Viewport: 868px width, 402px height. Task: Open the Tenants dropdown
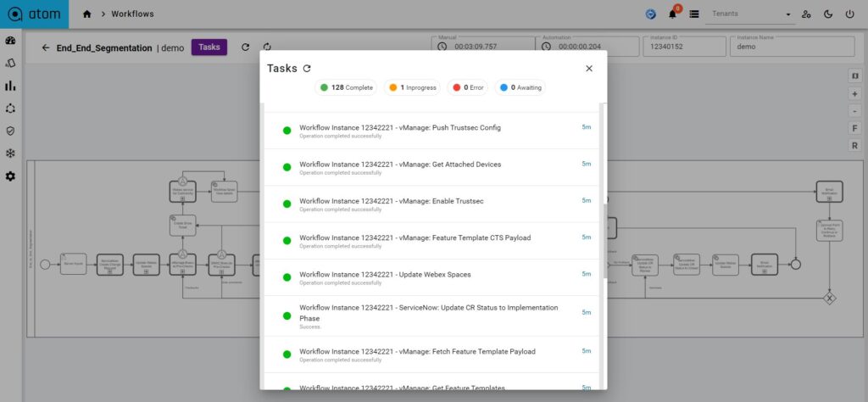(x=750, y=14)
